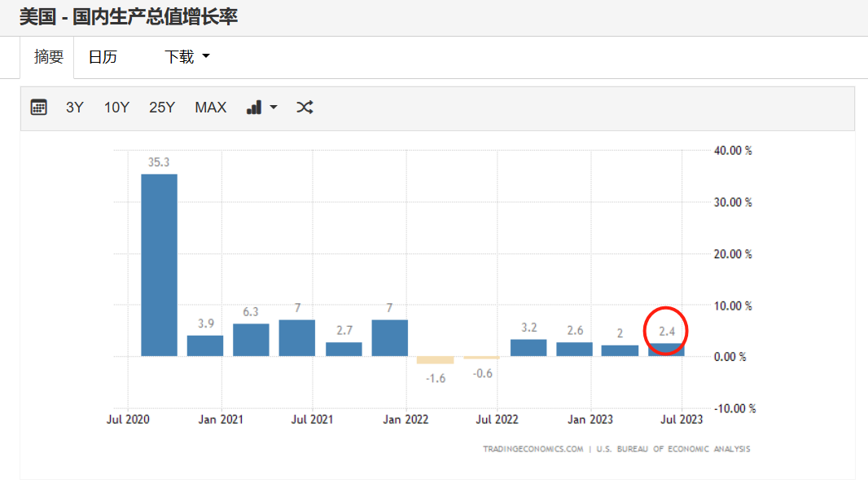Click the bar labeled 3.2
Screen dimensions: 868x497
point(528,348)
